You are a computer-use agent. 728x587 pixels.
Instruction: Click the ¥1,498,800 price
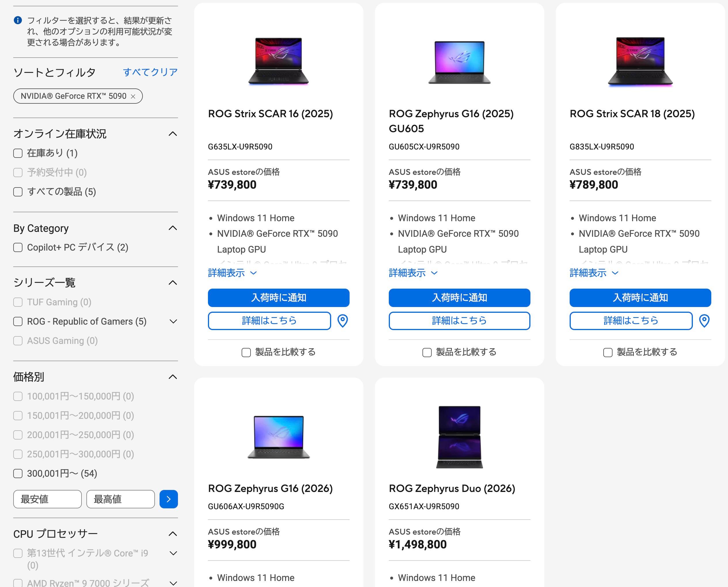pos(417,545)
